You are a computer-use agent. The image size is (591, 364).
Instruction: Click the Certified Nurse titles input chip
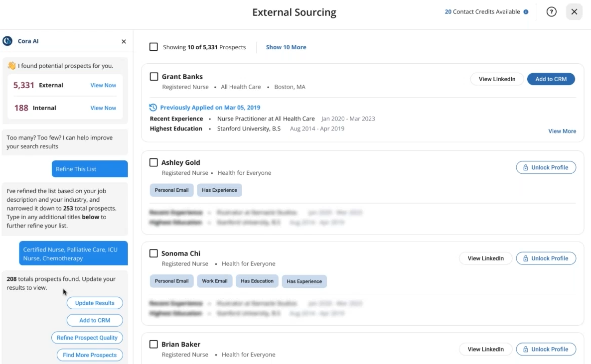(73, 253)
